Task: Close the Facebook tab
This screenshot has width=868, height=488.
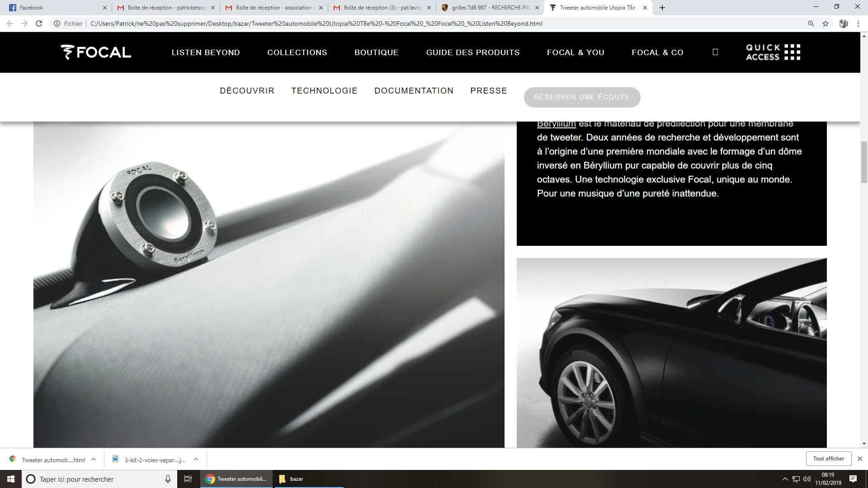Action: [x=105, y=8]
